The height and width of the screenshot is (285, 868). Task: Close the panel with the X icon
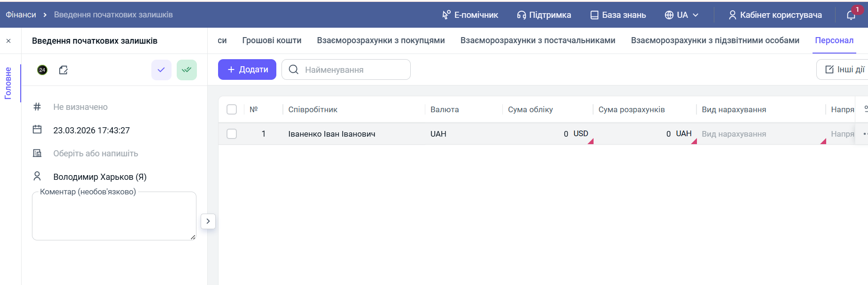8,41
